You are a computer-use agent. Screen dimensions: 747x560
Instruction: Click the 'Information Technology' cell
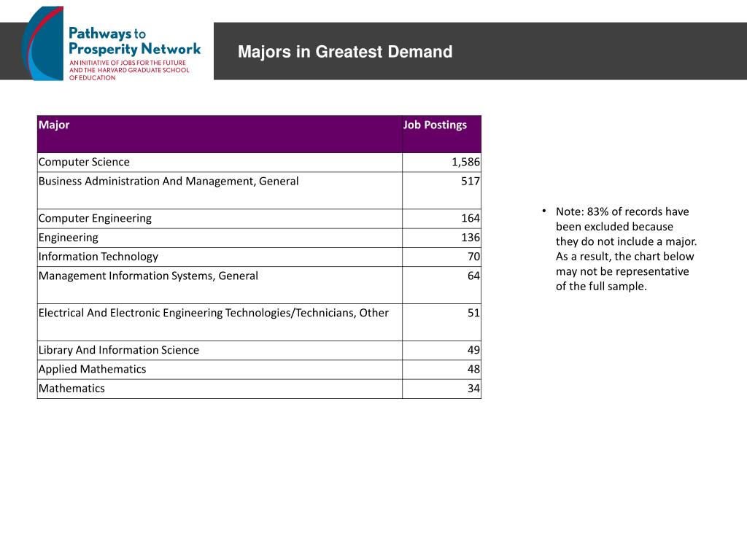pyautogui.click(x=220, y=257)
